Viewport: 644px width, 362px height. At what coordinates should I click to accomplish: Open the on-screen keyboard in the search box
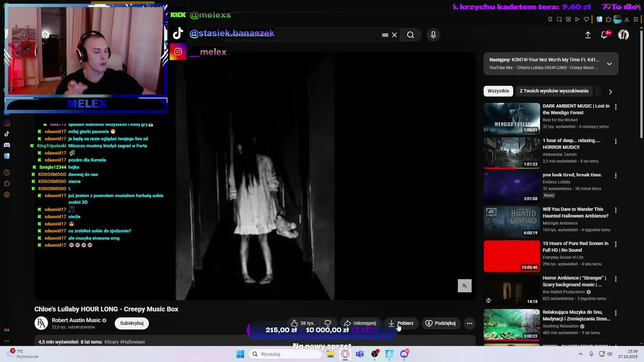point(385,35)
